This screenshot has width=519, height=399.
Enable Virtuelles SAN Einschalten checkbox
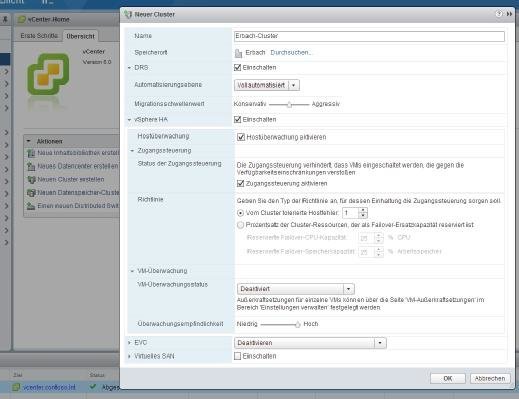(x=238, y=356)
